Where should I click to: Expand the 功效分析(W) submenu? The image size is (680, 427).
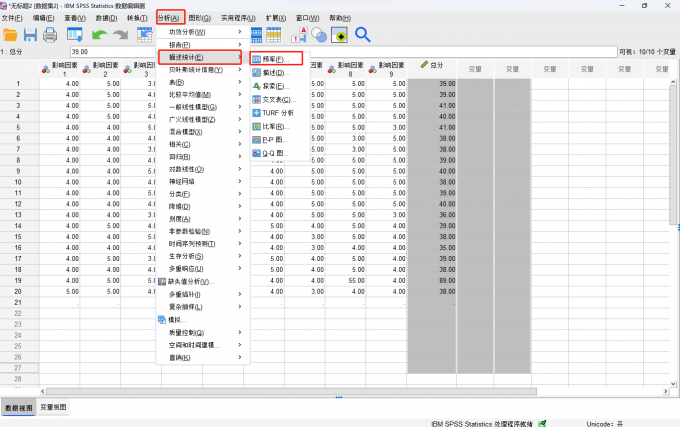pyautogui.click(x=240, y=32)
